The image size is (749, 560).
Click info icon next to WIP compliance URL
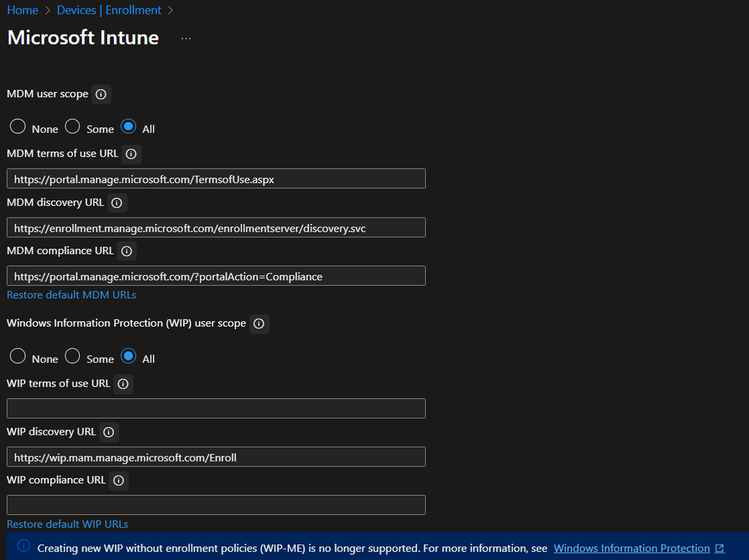(x=118, y=481)
